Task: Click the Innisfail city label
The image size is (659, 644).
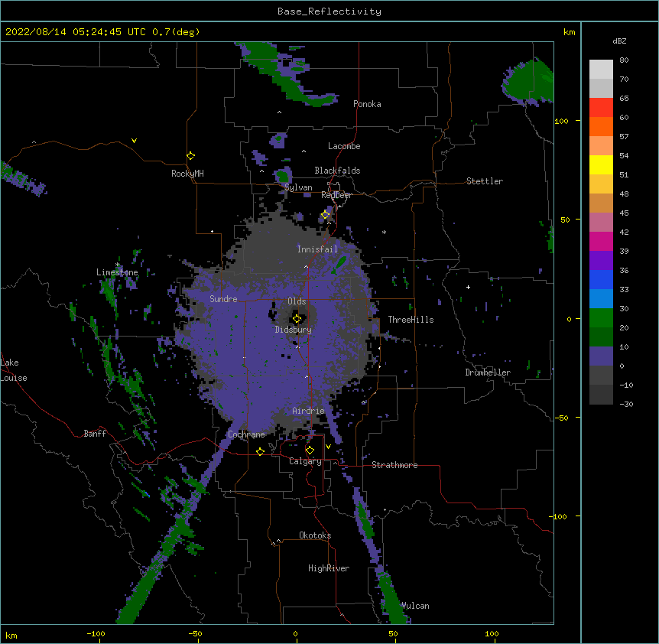Action: coord(317,249)
